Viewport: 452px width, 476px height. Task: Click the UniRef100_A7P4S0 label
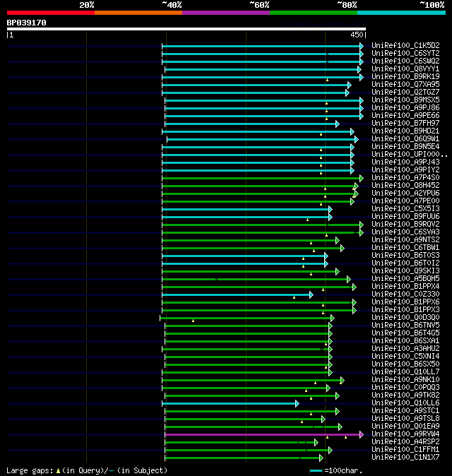[405, 177]
